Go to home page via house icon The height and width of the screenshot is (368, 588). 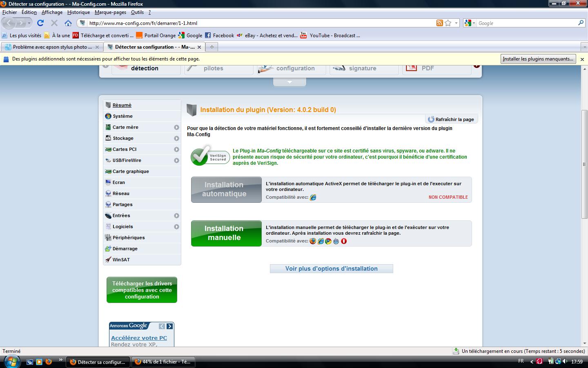point(68,23)
